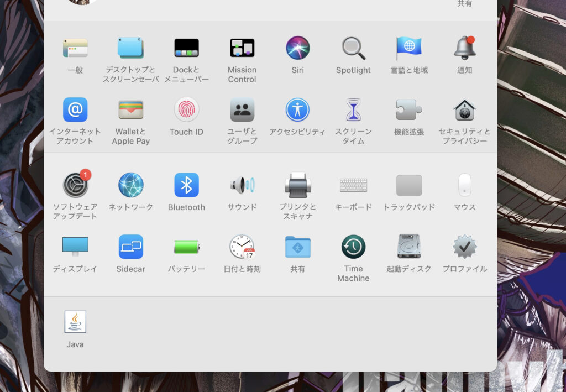
Task: Open デスクトップとスクリーンセーバ preferences
Action: pos(130,48)
